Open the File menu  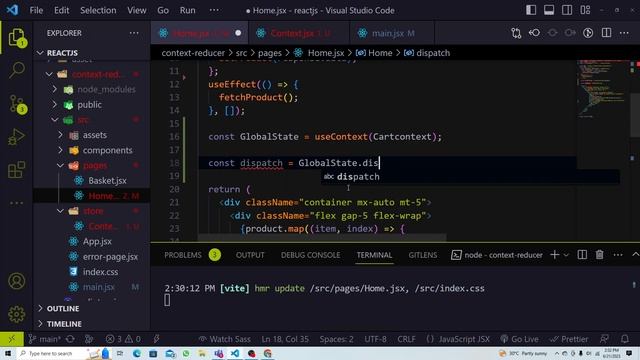pyautogui.click(x=36, y=10)
